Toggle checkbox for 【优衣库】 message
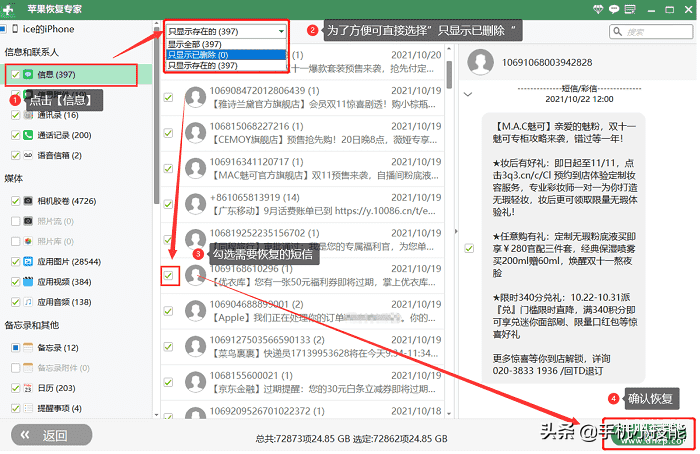 168,275
